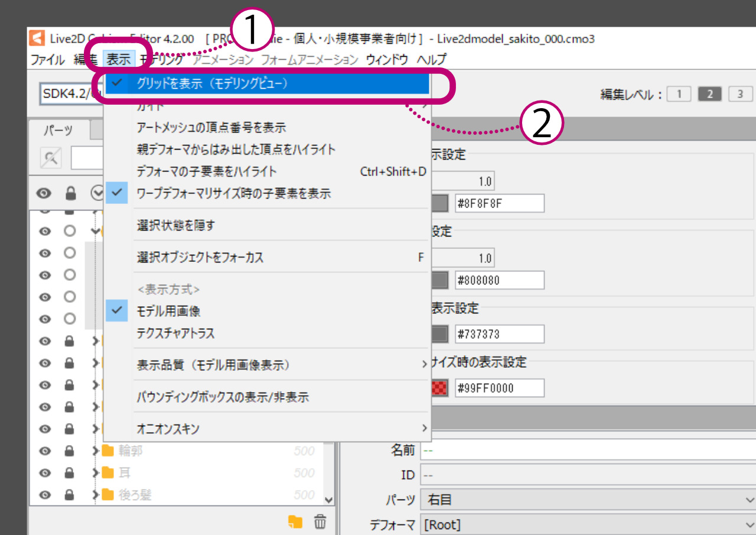
Task: Create a new part with the folder icon
Action: point(295,521)
